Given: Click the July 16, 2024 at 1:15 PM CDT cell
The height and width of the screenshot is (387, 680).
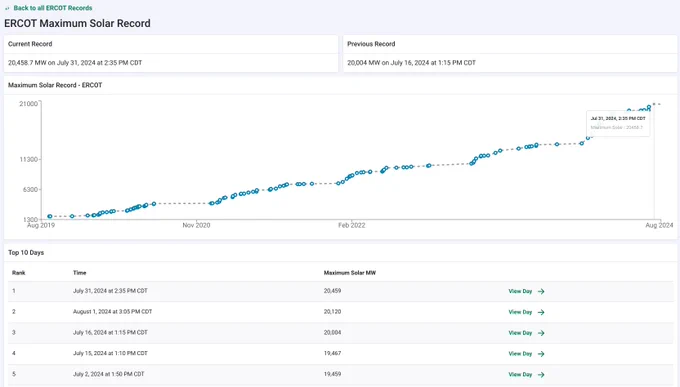Looking at the screenshot, I should pyautogui.click(x=110, y=332).
